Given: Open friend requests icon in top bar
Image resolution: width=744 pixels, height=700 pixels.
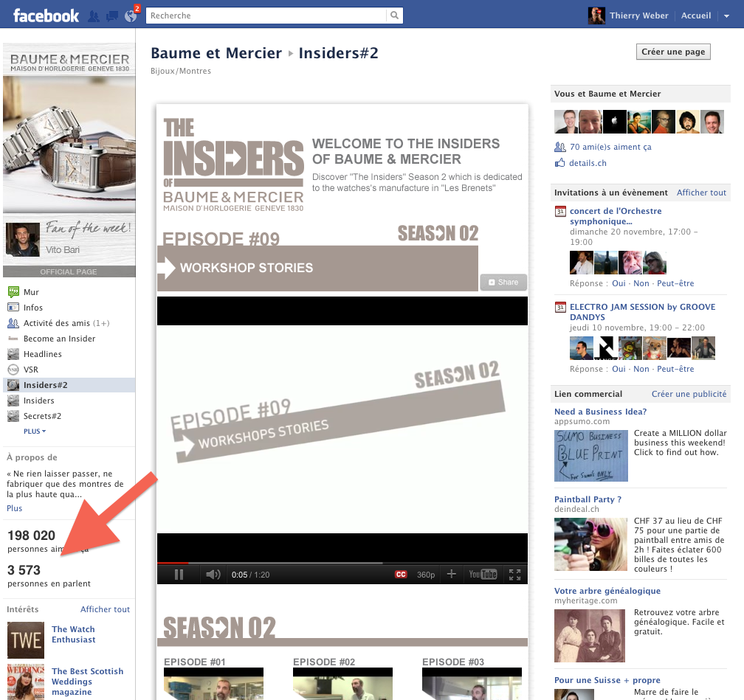Looking at the screenshot, I should point(94,17).
